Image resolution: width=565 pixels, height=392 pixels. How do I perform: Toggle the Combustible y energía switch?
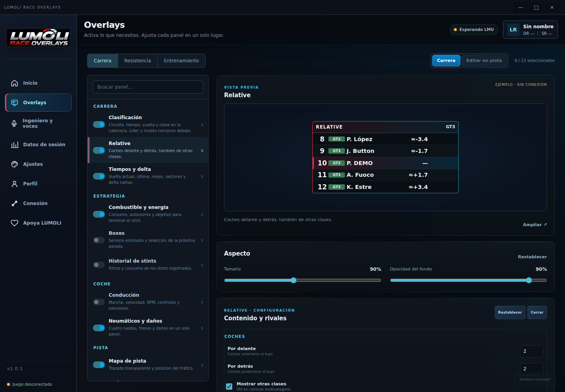tap(99, 214)
